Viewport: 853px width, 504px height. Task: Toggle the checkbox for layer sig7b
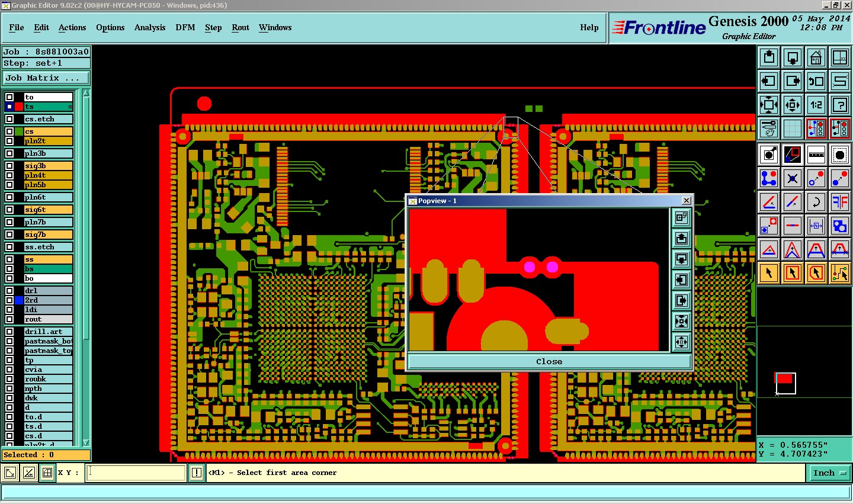[9, 235]
